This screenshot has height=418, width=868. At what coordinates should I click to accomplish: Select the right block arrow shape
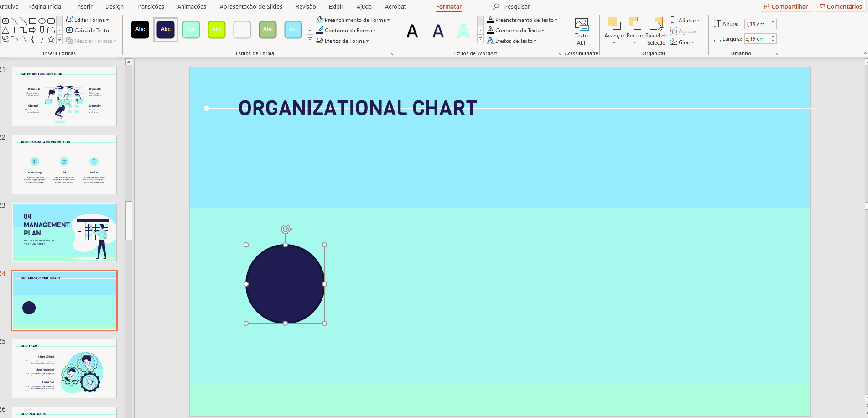click(33, 30)
